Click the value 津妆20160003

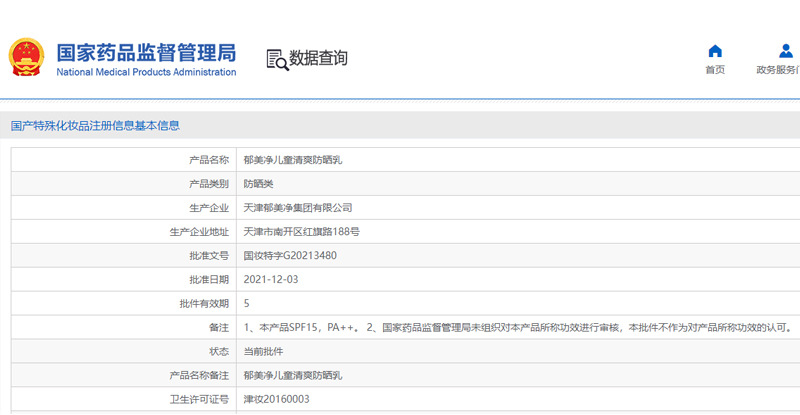click(277, 400)
